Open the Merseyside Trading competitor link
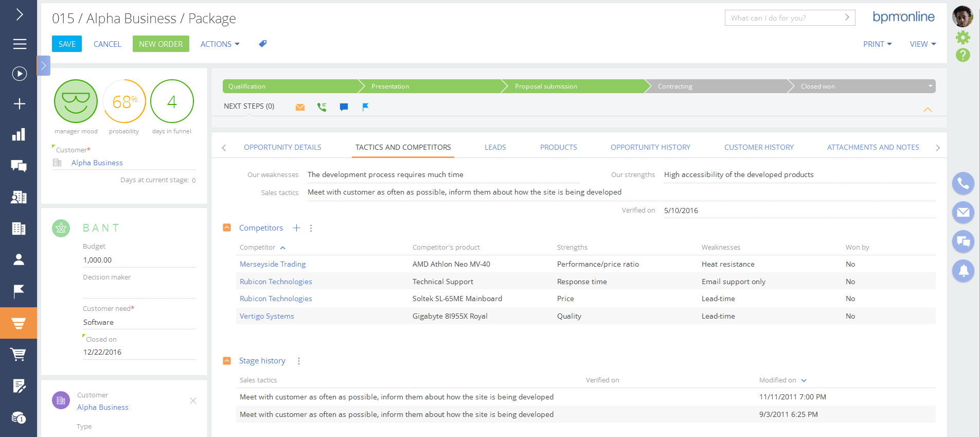 [x=273, y=264]
